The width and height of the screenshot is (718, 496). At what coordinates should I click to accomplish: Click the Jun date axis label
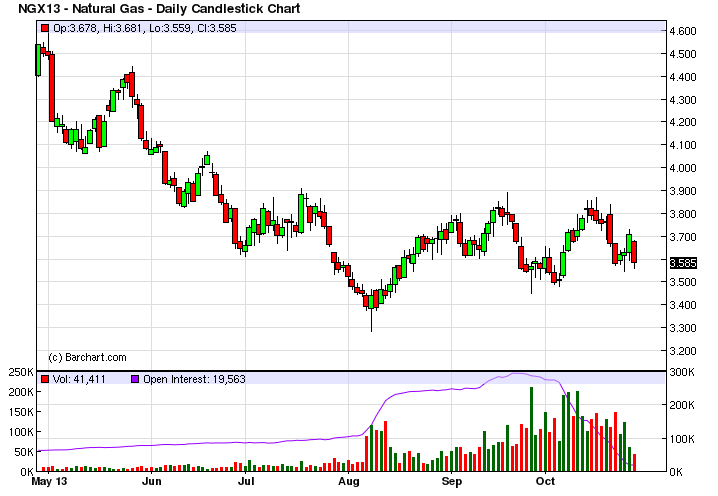152,481
